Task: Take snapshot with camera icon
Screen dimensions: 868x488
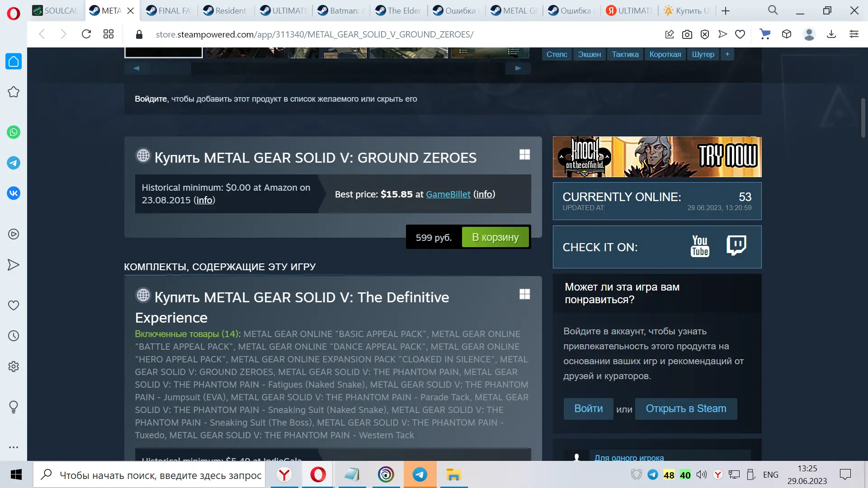Action: [x=687, y=34]
